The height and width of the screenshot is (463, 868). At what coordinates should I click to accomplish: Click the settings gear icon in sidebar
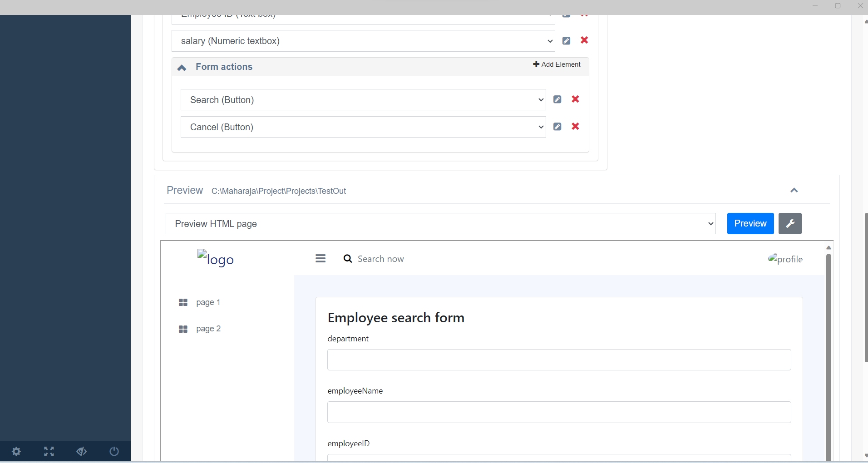(x=16, y=451)
